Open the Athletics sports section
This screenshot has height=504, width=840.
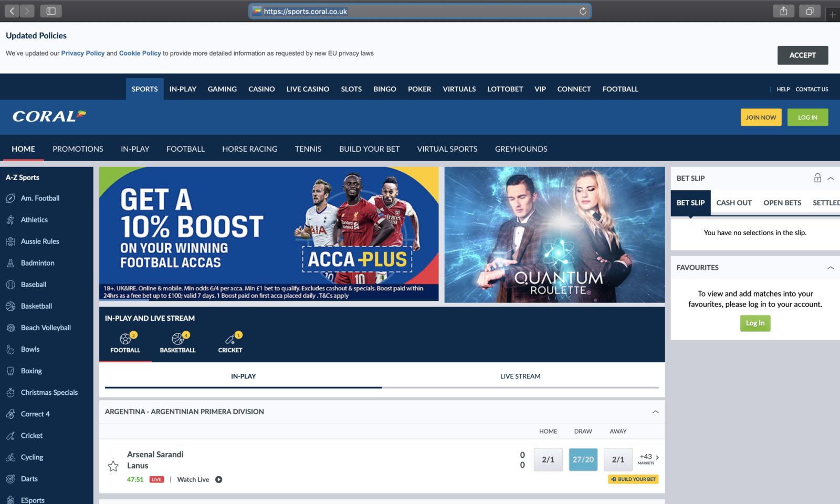[x=10, y=219]
